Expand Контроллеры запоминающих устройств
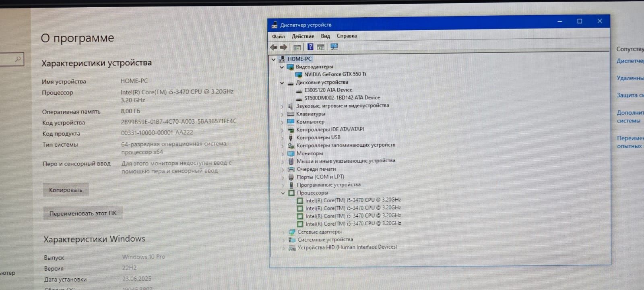This screenshot has width=644, height=290. click(283, 146)
